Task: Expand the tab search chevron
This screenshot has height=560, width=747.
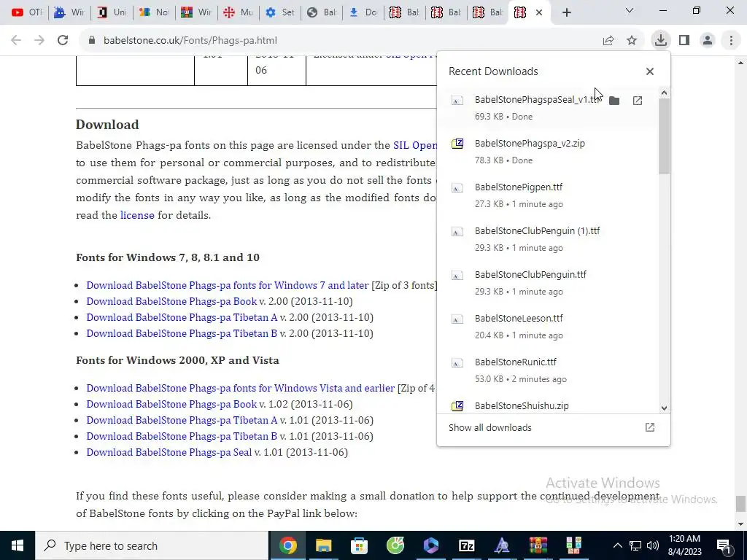Action: (630, 10)
